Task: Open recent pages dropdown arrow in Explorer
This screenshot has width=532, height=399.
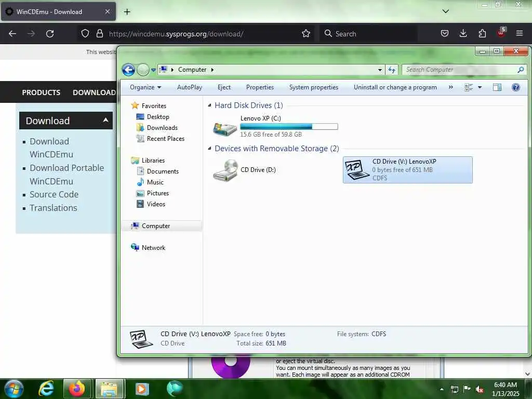Action: tap(153, 70)
